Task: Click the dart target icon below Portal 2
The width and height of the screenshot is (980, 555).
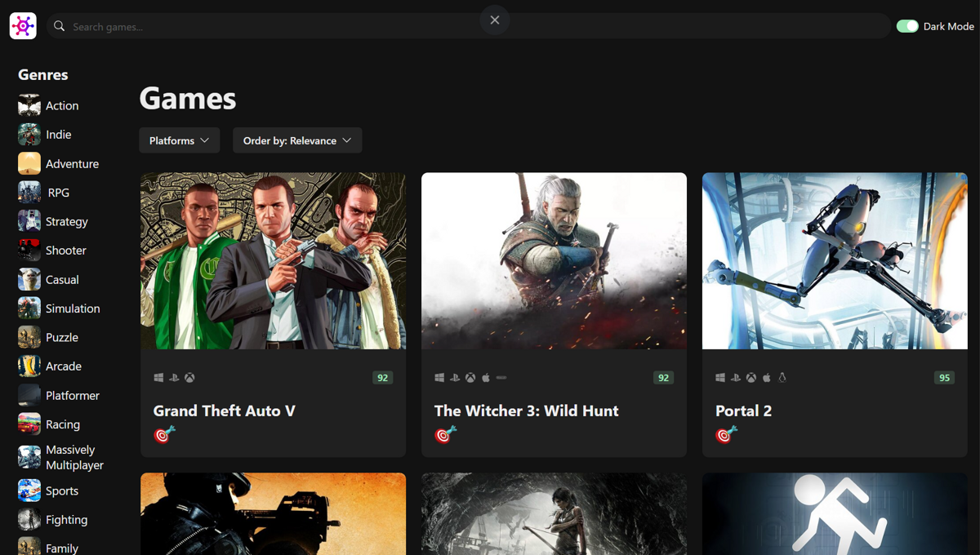Action: (x=724, y=434)
